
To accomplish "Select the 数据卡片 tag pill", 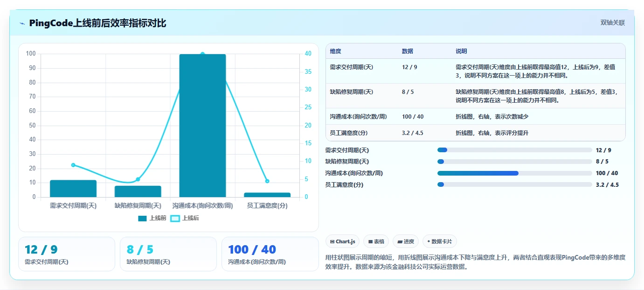I will click(440, 241).
